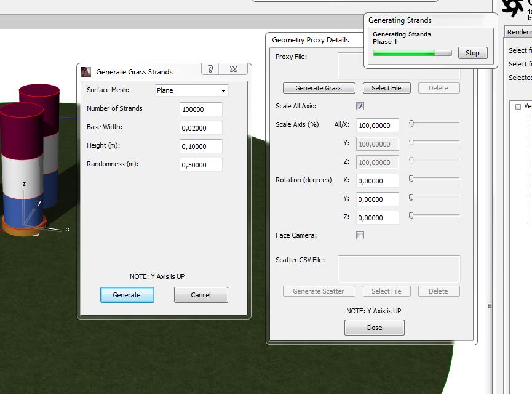Image resolution: width=532 pixels, height=394 pixels.
Task: Click the Z axis label in viewport
Action: click(24, 183)
